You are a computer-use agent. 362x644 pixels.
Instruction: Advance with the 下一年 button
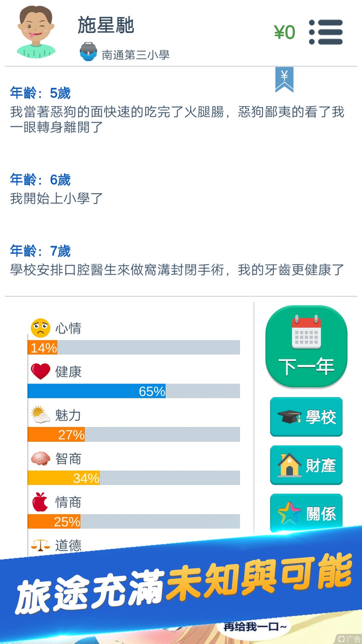point(306,347)
